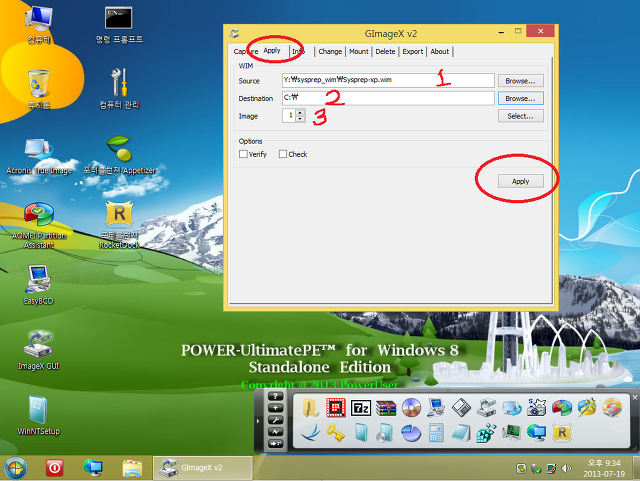Launch the calculator icon in the dock

(x=436, y=433)
